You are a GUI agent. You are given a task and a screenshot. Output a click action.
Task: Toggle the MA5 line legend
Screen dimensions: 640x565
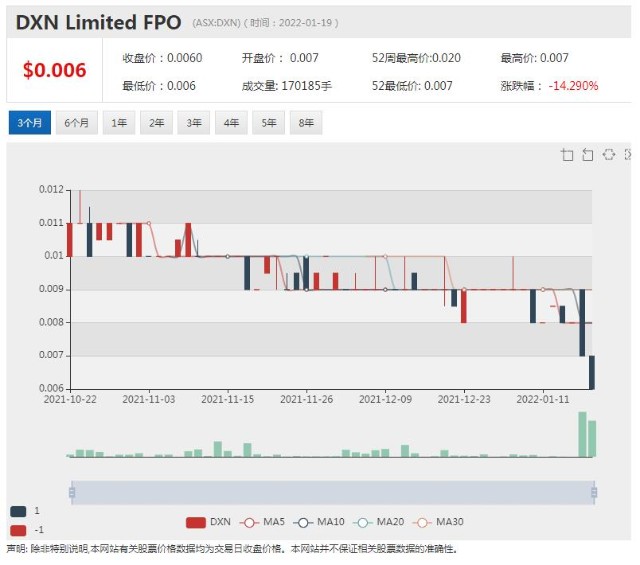262,522
